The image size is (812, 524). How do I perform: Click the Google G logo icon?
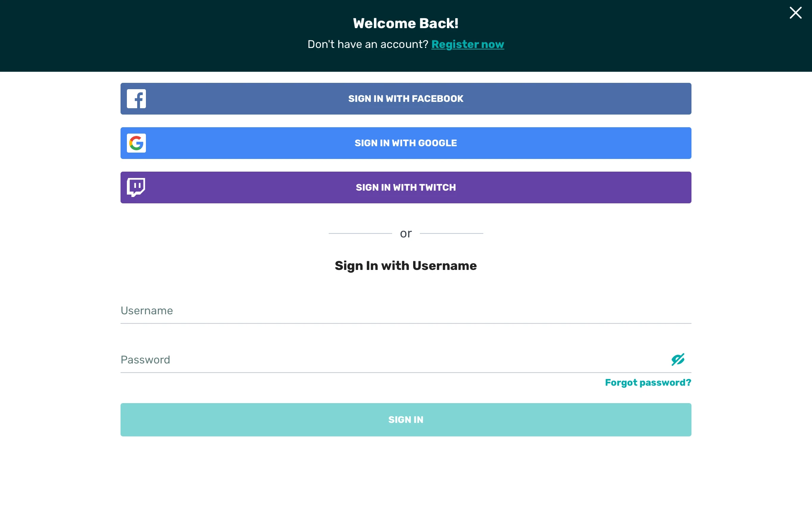coord(136,143)
